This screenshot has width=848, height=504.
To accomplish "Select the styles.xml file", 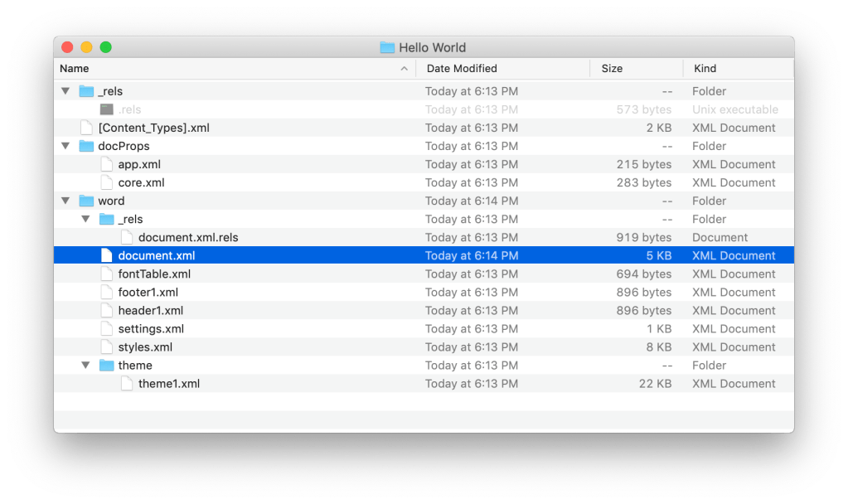I will [x=145, y=346].
